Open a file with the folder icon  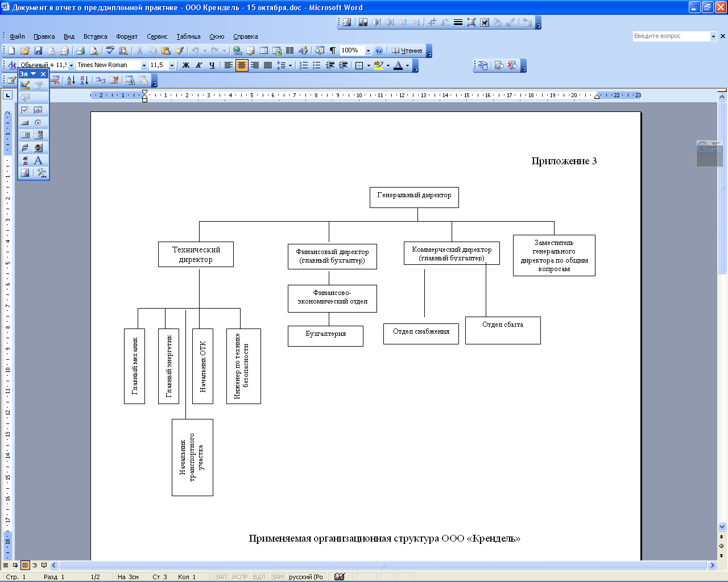pos(24,51)
